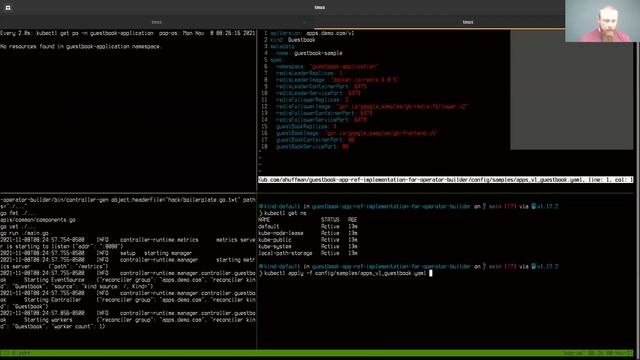Screen dimensions: 640x360
Task: Click the 'apis/common/components.go' log line
Action: click(x=38, y=220)
